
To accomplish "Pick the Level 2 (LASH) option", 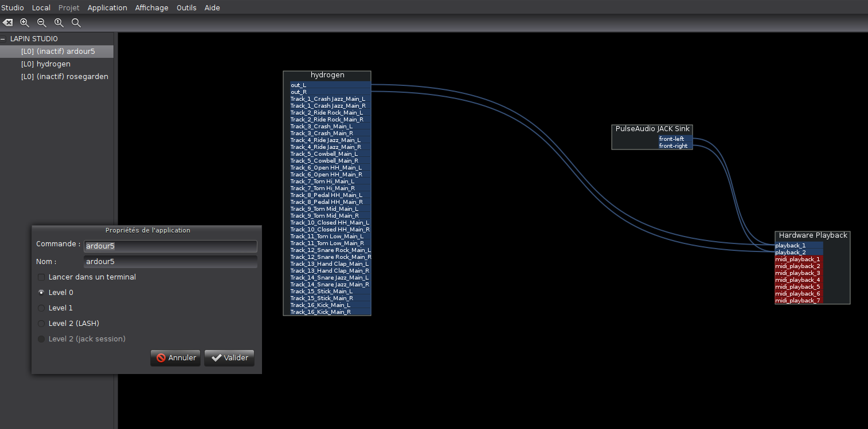I will 41,324.
